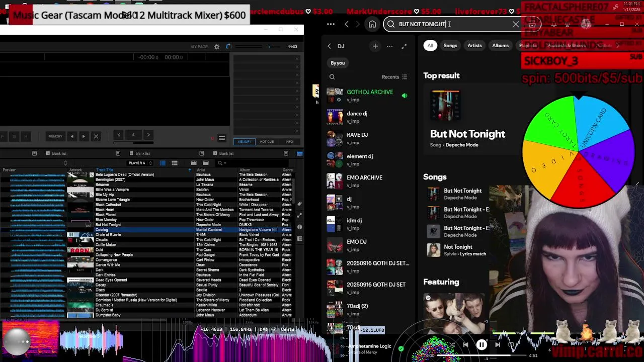Open GOTH DJ ARCHIVE playlist
The width and height of the screenshot is (644, 362).
coord(369,96)
